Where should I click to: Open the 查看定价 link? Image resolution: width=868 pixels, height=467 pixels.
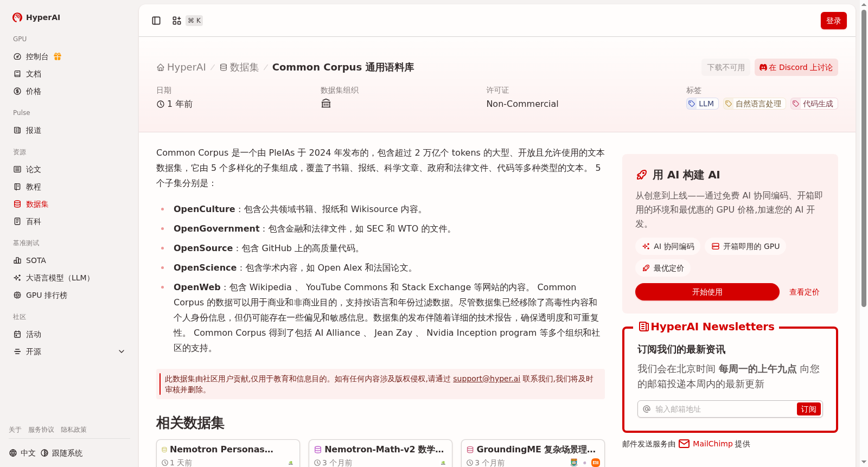tap(804, 292)
